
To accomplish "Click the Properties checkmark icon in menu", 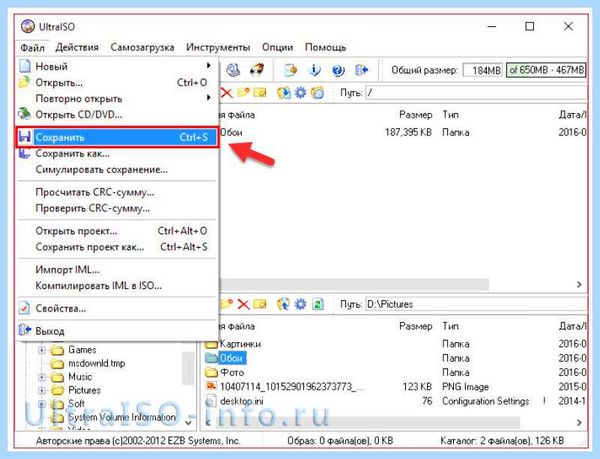I will coord(24,308).
